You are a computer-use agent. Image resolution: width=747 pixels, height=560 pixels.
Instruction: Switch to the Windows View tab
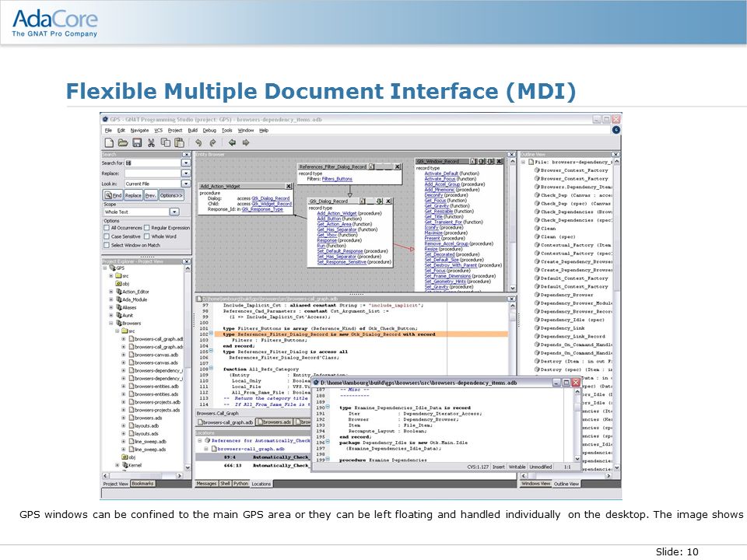[535, 483]
